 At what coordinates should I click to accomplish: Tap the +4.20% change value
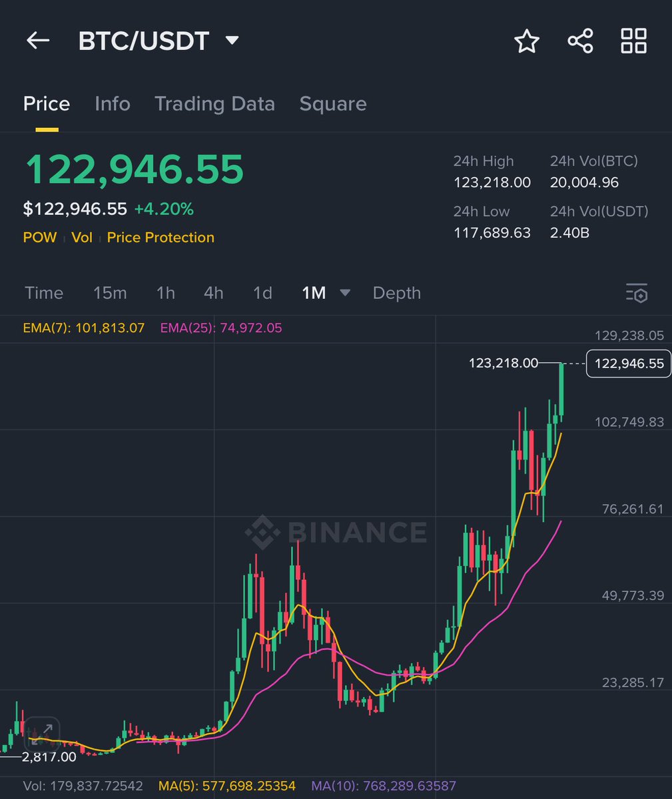[x=164, y=210]
